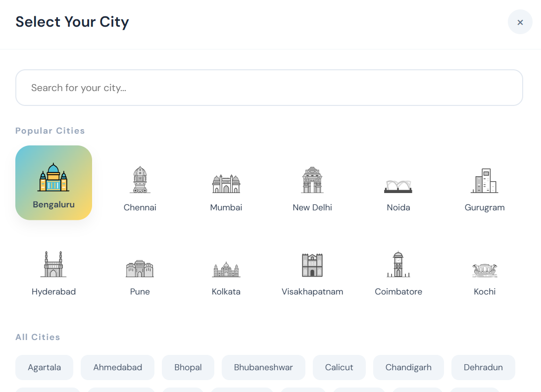
Task: Close the Select Your City dialog
Action: [520, 22]
